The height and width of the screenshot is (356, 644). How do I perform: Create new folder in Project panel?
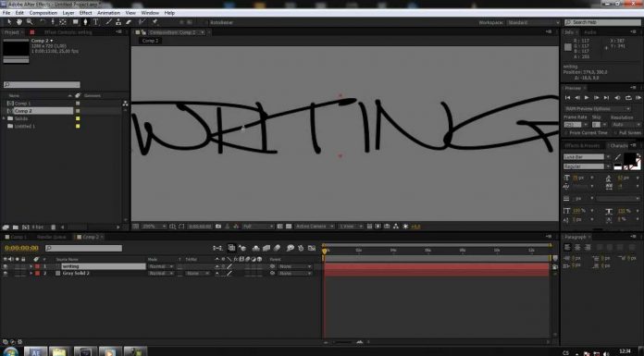pos(15,227)
